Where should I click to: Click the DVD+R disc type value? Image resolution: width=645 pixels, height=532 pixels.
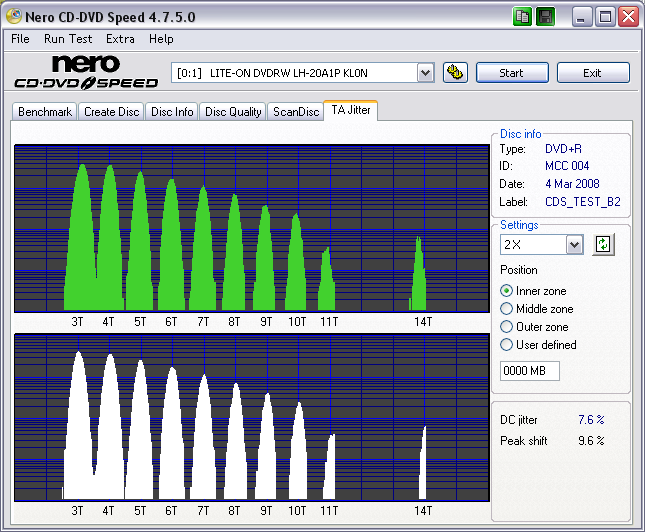(x=563, y=149)
